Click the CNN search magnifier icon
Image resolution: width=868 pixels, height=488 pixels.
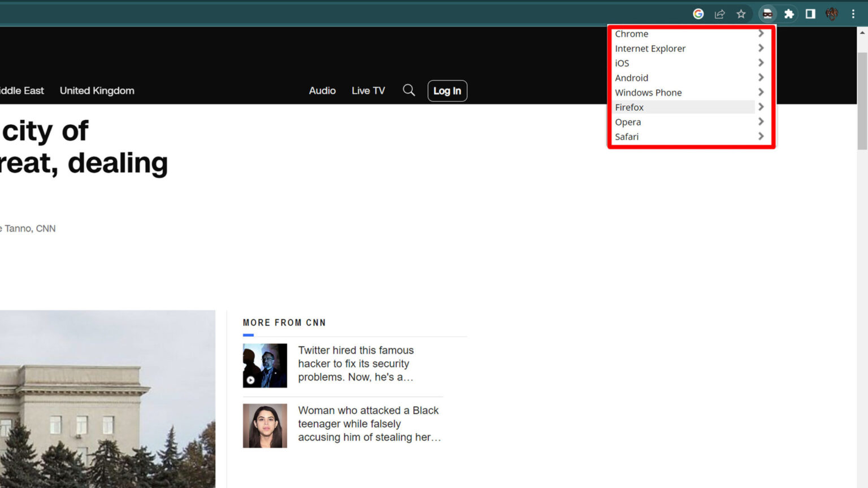point(409,90)
